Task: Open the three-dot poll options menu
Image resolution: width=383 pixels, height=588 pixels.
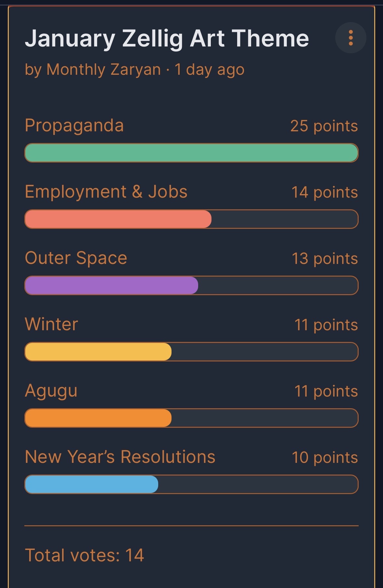Action: 351,38
